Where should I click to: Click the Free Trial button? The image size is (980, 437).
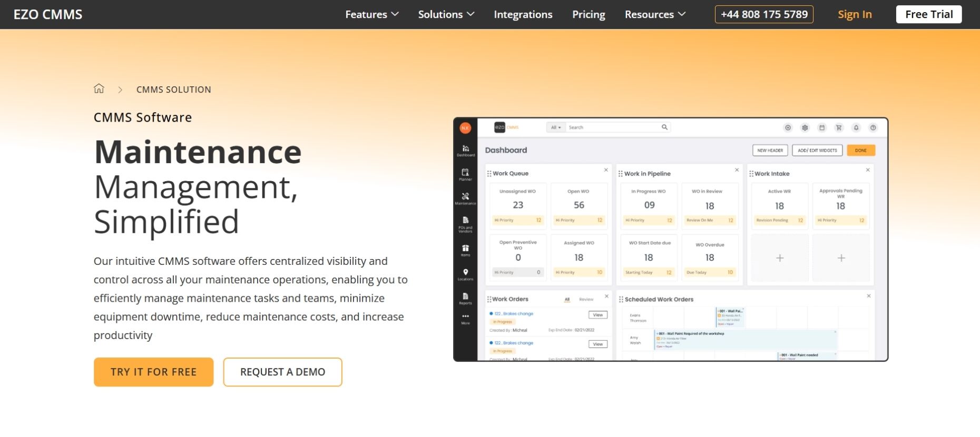(x=929, y=14)
